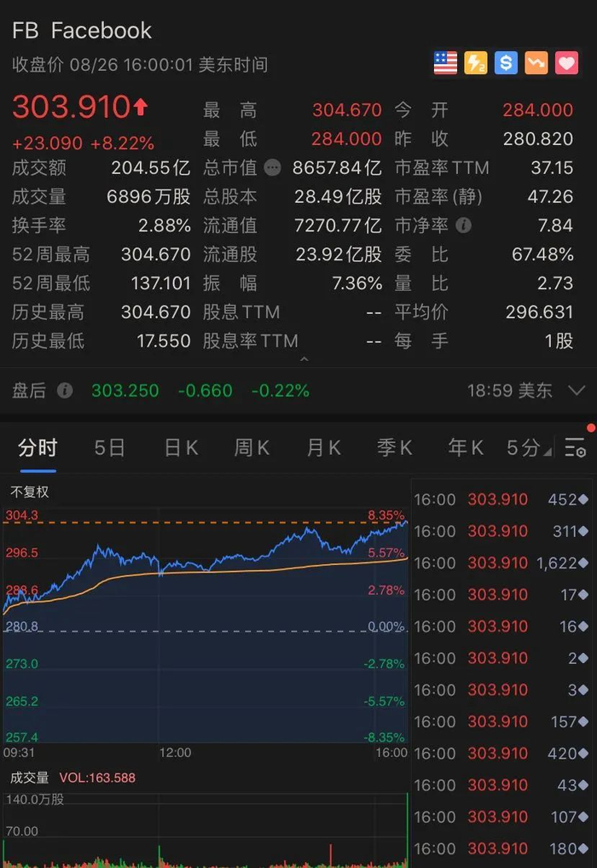Tap the 昨收 value 280.820
This screenshot has height=868, width=597.
(x=538, y=139)
